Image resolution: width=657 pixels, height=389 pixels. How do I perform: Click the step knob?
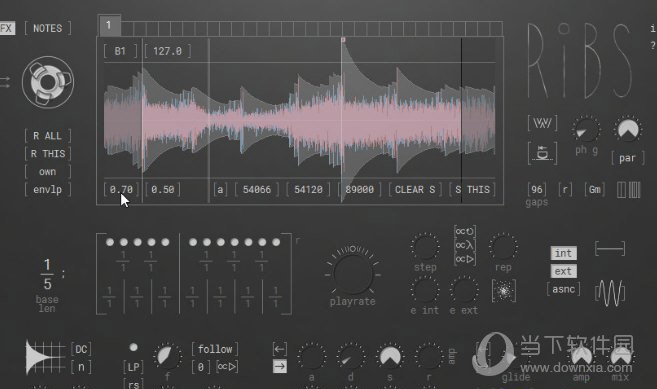pyautogui.click(x=425, y=247)
